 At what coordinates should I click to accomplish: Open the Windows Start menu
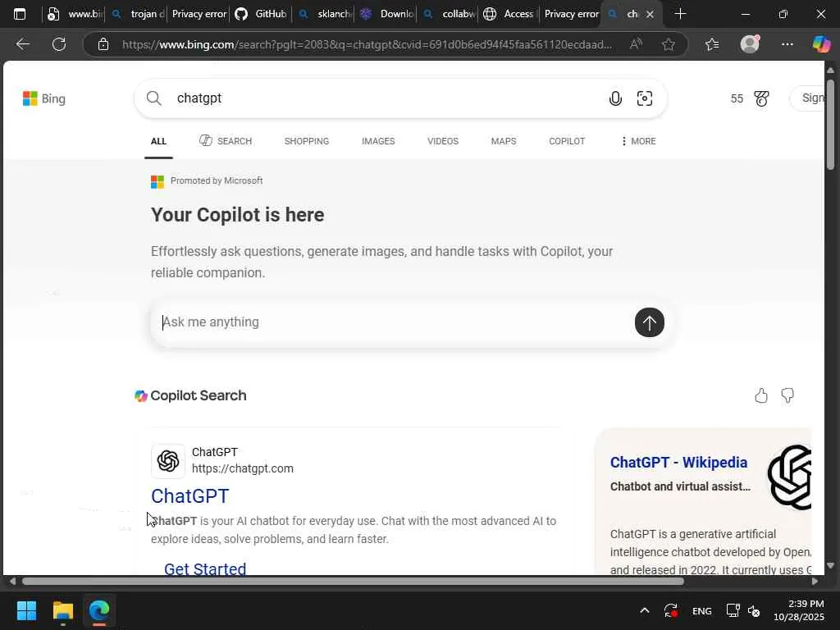pyautogui.click(x=26, y=610)
